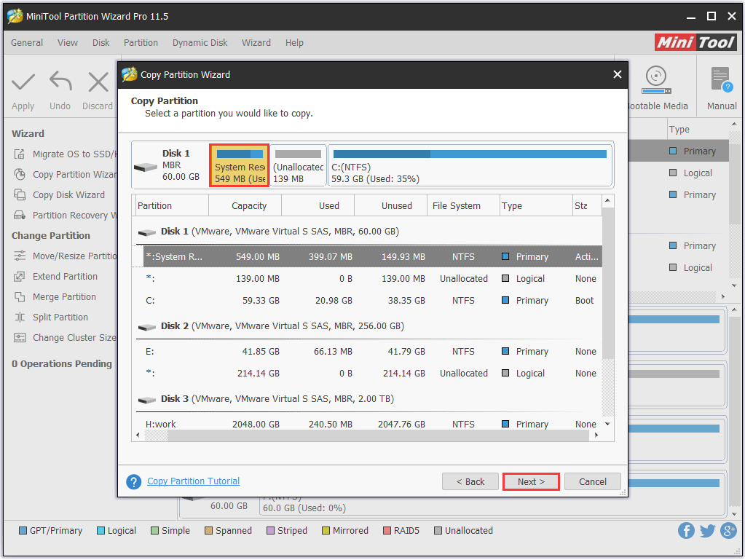
Task: Select the 214.14 GB unallocated row
Action: (x=372, y=374)
